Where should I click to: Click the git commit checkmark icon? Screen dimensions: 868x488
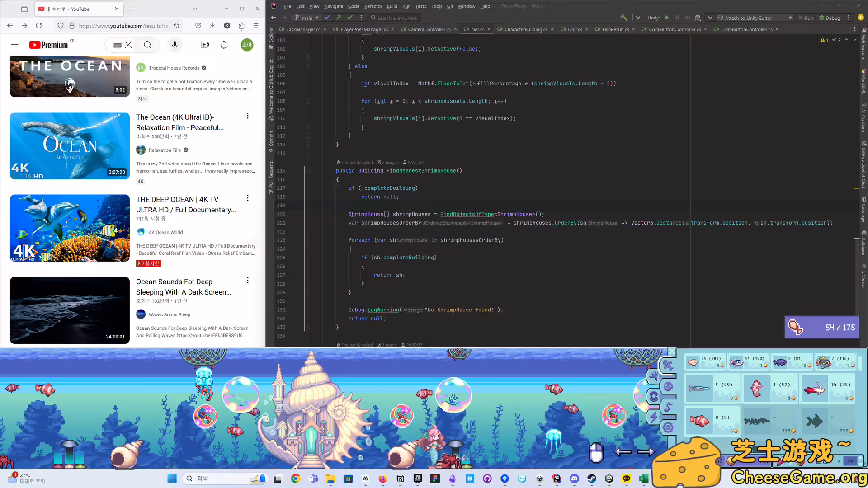coord(349,18)
